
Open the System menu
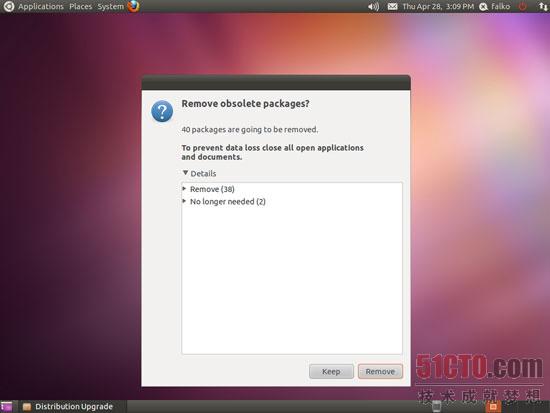[x=110, y=7]
